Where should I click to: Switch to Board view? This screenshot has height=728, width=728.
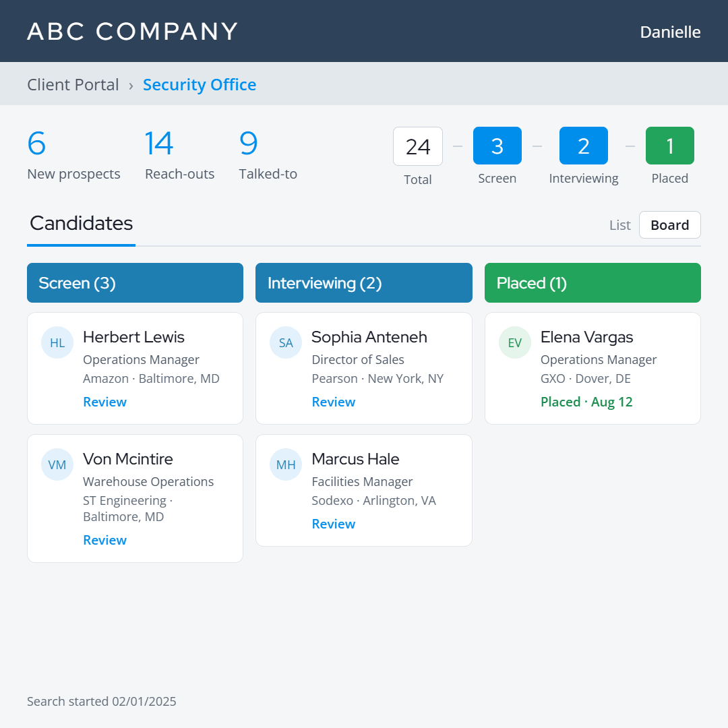tap(669, 225)
